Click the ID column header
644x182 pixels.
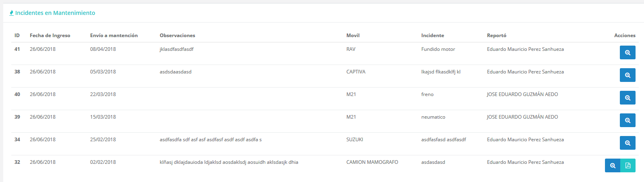click(17, 36)
